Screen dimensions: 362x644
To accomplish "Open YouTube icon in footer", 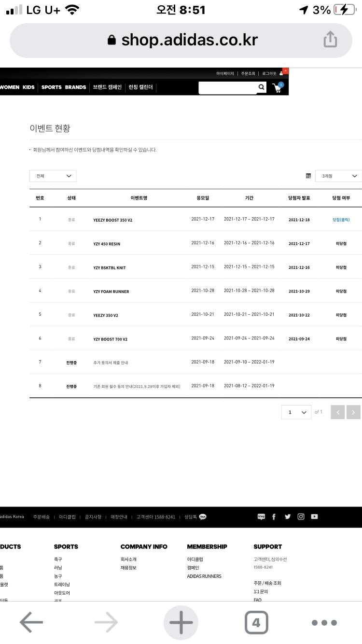I will coord(315,517).
